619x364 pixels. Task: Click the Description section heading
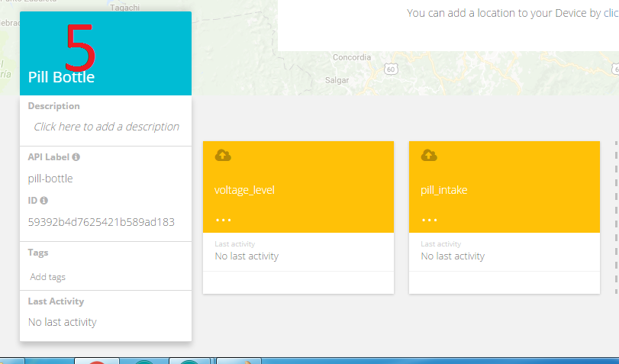[x=54, y=106]
